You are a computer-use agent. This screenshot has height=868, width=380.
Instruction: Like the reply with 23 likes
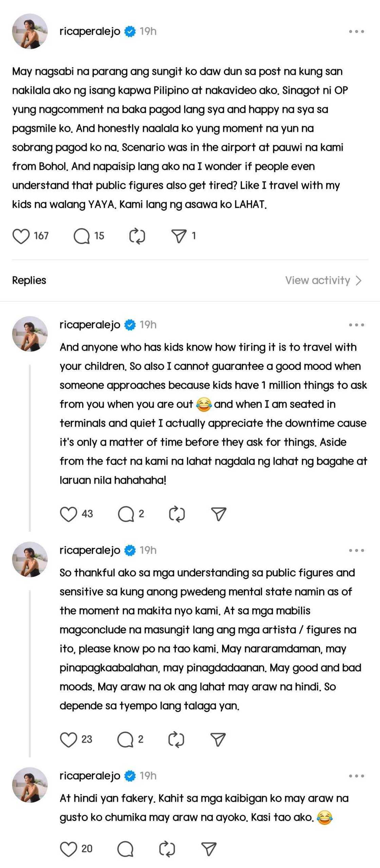(x=69, y=739)
